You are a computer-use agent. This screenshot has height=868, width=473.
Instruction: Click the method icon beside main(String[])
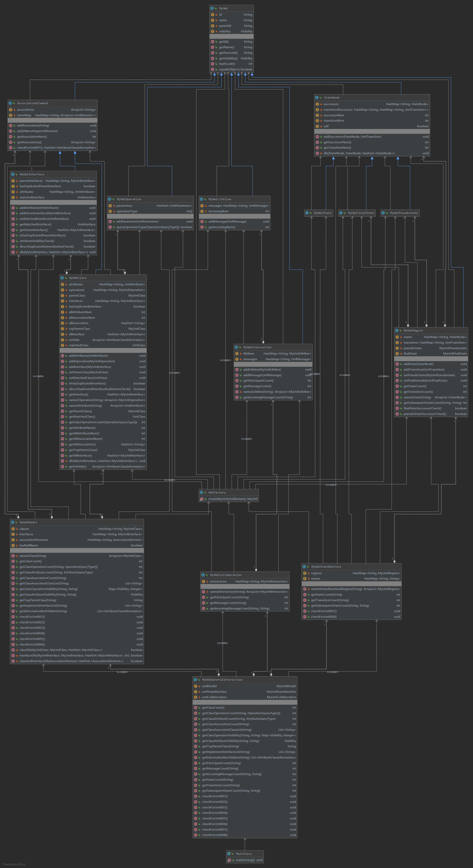pos(229,860)
